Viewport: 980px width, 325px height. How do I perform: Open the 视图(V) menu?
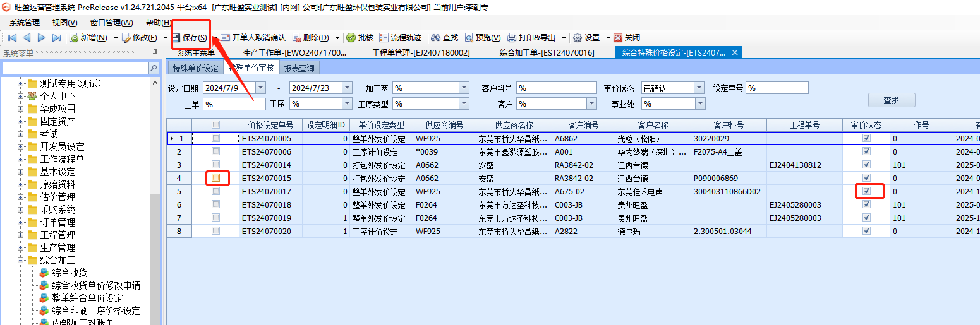[65, 22]
